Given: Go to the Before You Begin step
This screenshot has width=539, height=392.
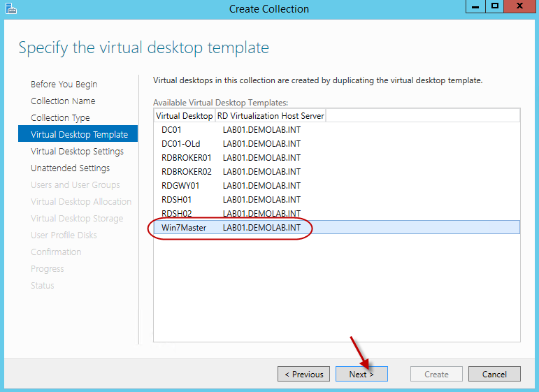Looking at the screenshot, I should [x=64, y=85].
